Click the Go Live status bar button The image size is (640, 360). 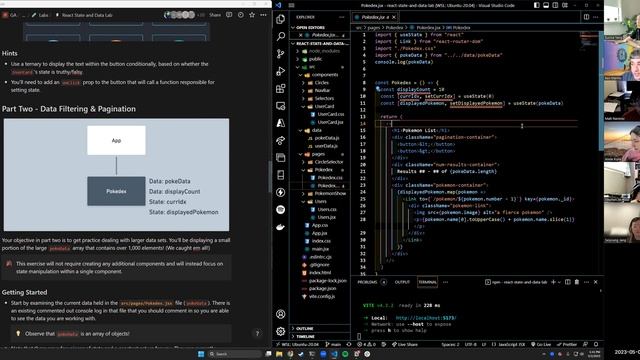[541, 344]
